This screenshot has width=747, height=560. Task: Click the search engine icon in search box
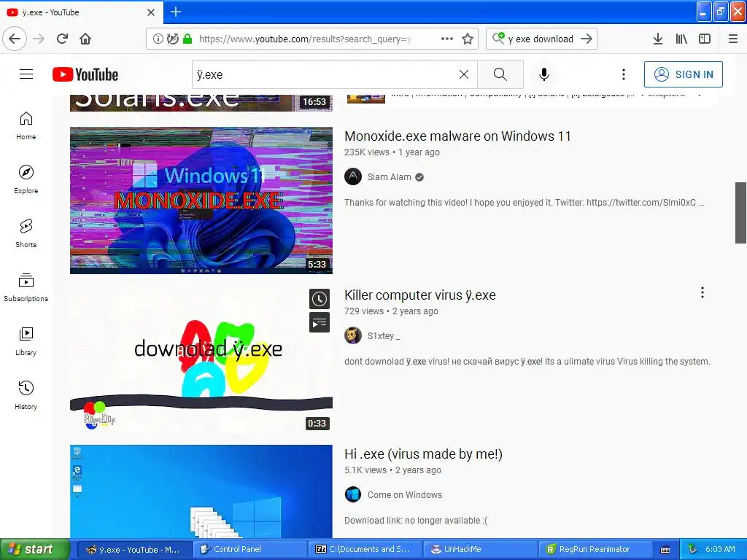coord(498,38)
